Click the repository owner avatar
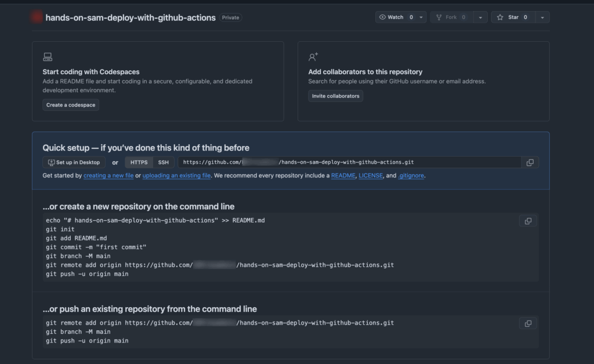This screenshot has height=364, width=594. pyautogui.click(x=37, y=17)
